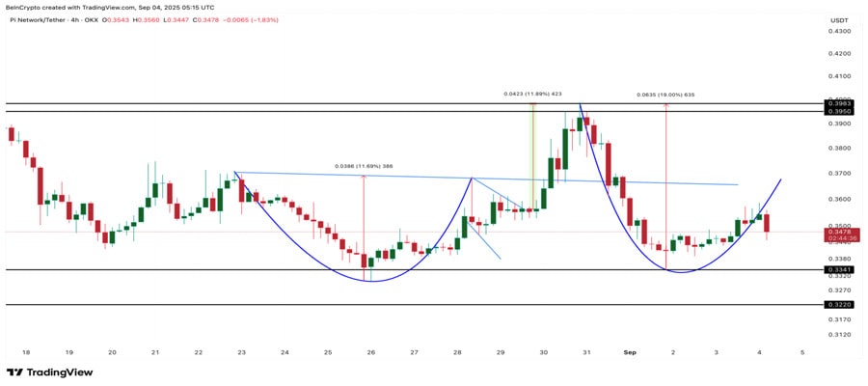Image resolution: width=868 pixels, height=386 pixels.
Task: Click the date label 31 on time axis
Action: 586,352
